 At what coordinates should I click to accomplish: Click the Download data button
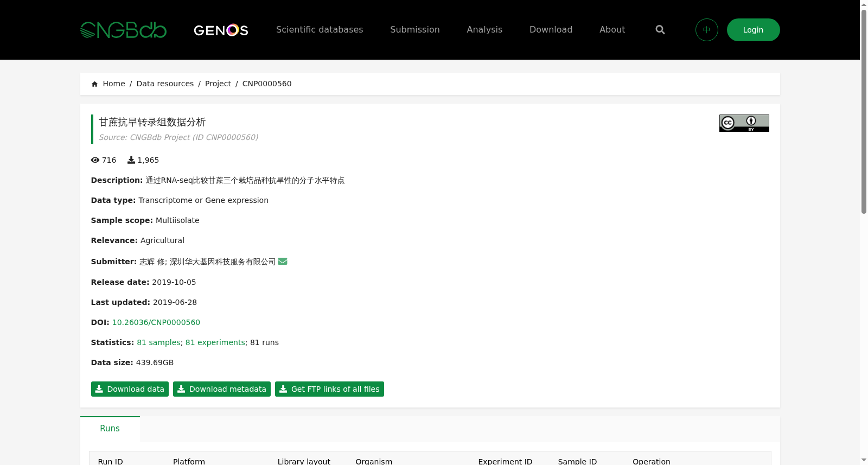[130, 389]
